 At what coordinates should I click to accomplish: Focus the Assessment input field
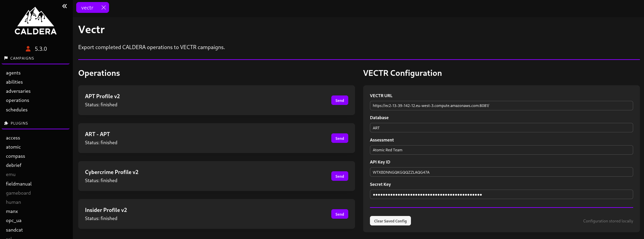pos(501,150)
